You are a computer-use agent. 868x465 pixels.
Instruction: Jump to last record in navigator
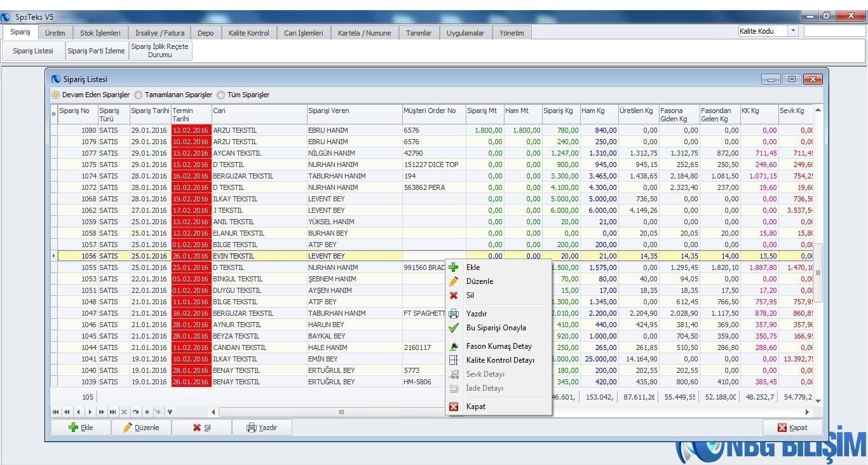tap(112, 412)
